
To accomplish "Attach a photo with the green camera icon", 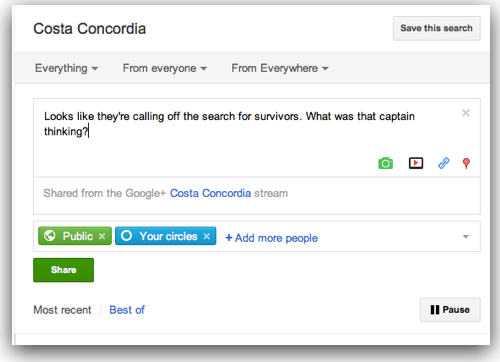I will 385,163.
